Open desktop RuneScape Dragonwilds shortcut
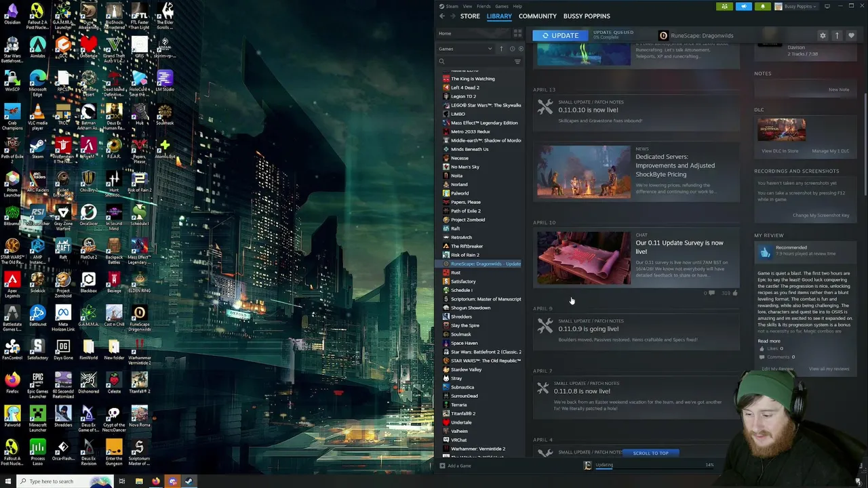Viewport: 868px width, 488px height. 139,318
